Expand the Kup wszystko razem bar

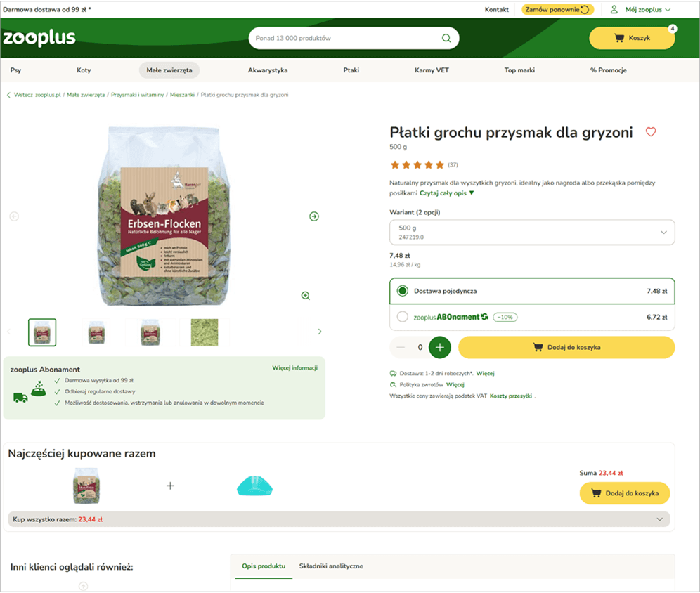[x=339, y=519]
